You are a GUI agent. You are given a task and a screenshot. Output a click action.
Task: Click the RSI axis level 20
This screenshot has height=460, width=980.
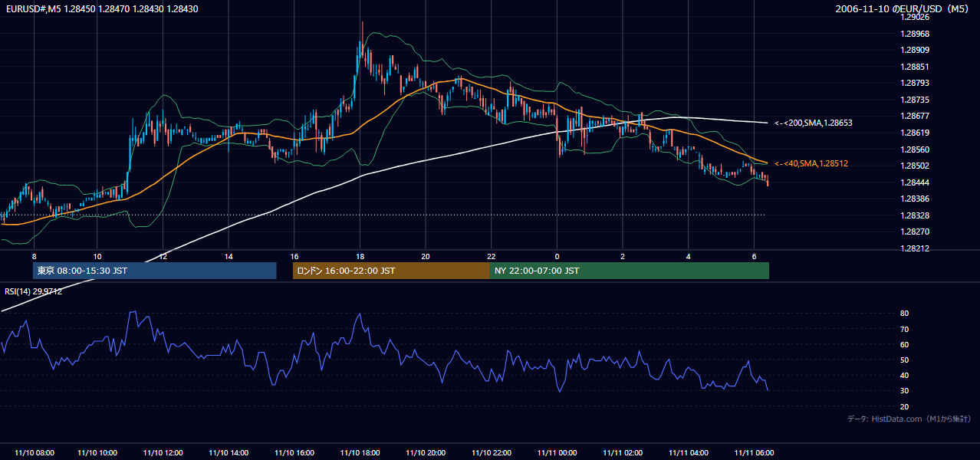click(904, 406)
